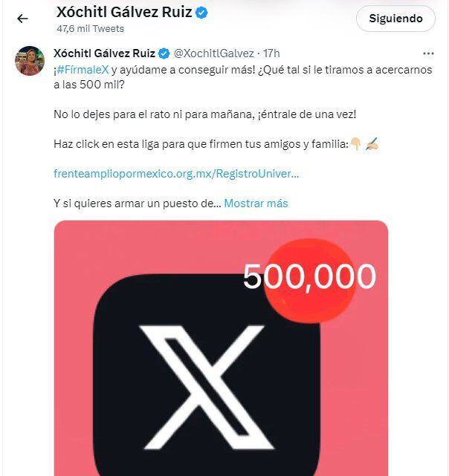The width and height of the screenshot is (449, 476).
Task: Open the #FírmaleX hashtag
Action: click(84, 68)
